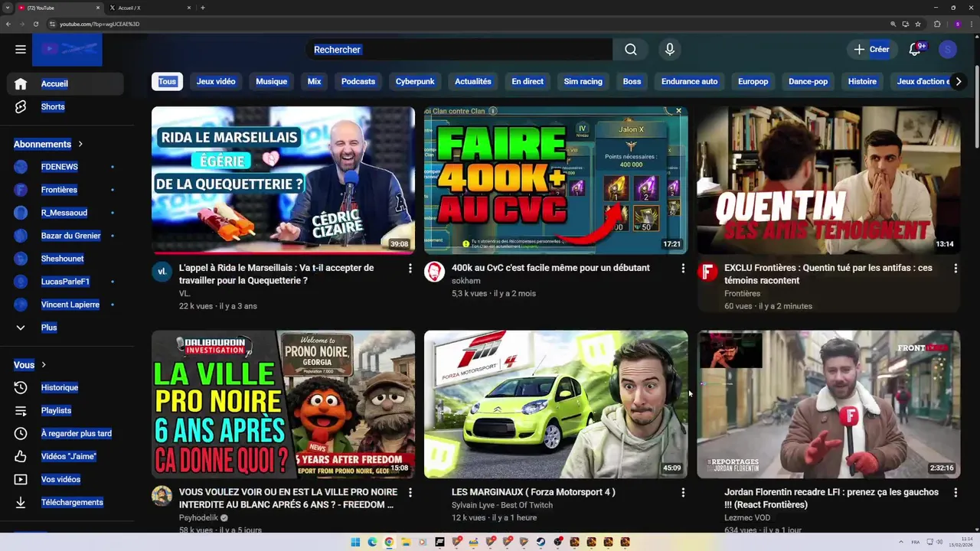This screenshot has height=551, width=980.
Task: Expand the Abonnements section chevron
Action: click(80, 144)
